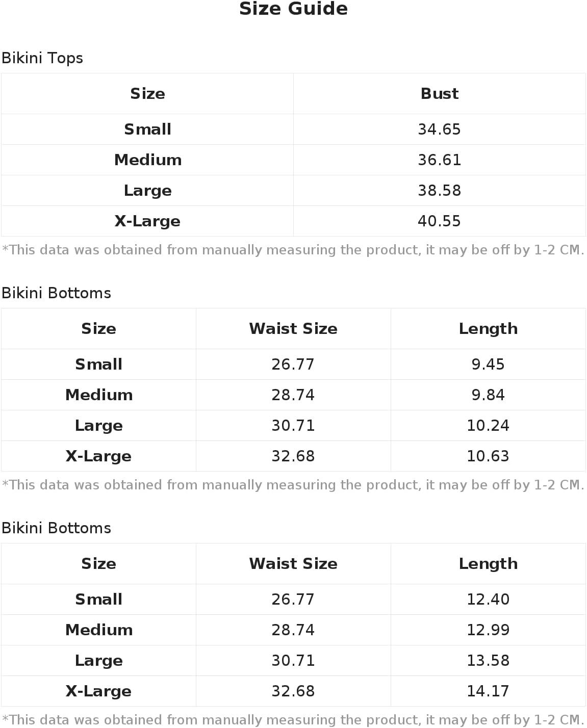The height and width of the screenshot is (728, 587).
Task: Click the X-Large bust value 40.55
Action: [439, 221]
